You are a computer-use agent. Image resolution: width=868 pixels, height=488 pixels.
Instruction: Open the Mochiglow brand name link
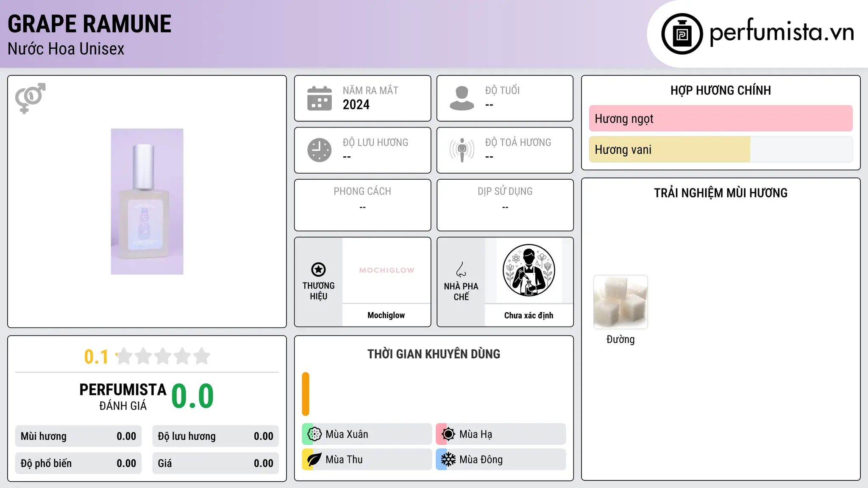tap(386, 315)
